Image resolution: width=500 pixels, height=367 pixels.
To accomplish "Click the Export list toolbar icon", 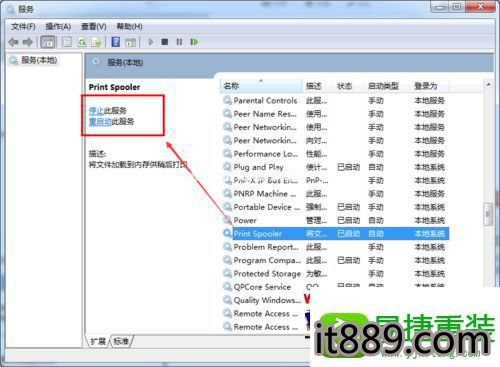I will (x=97, y=42).
